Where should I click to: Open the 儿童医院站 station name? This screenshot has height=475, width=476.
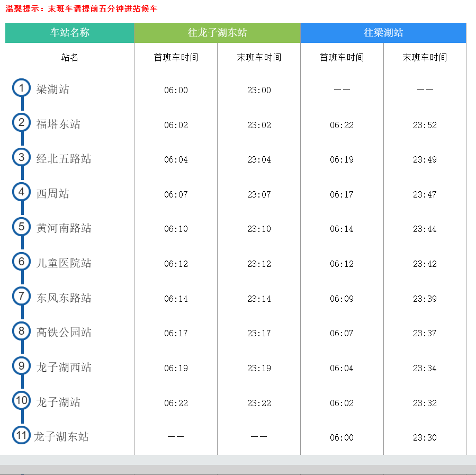[64, 263]
